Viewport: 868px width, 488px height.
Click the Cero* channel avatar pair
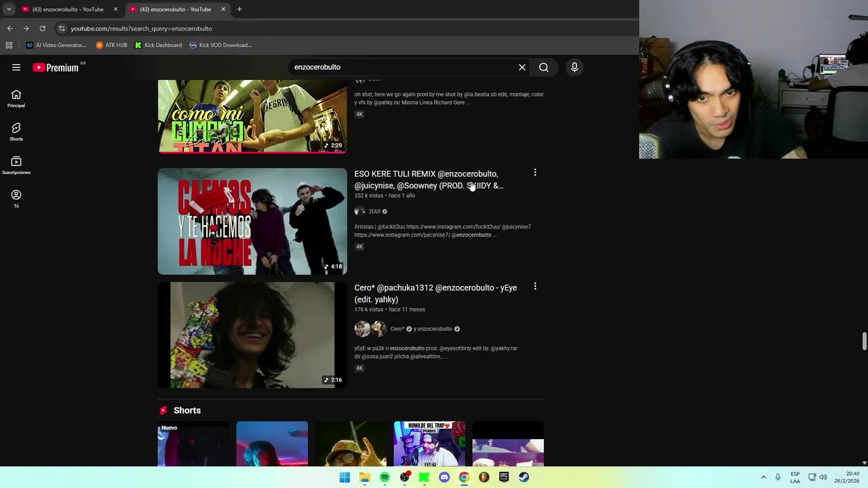pyautogui.click(x=370, y=329)
